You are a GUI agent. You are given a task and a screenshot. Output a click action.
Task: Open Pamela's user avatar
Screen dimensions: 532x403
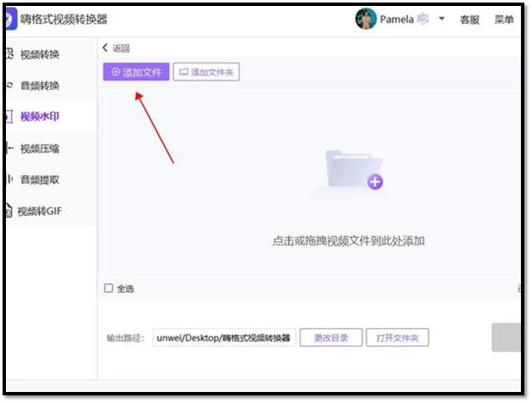point(366,19)
